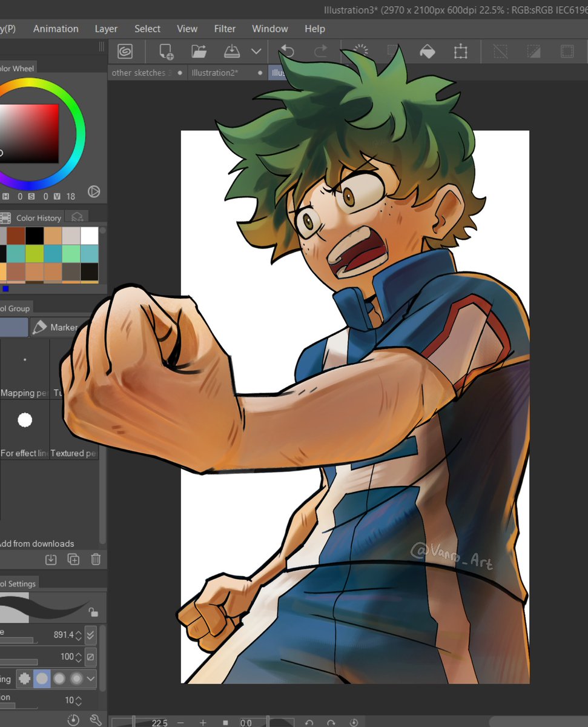The height and width of the screenshot is (727, 588).
Task: Select the Fill bucket toolbar icon
Action: pos(428,51)
